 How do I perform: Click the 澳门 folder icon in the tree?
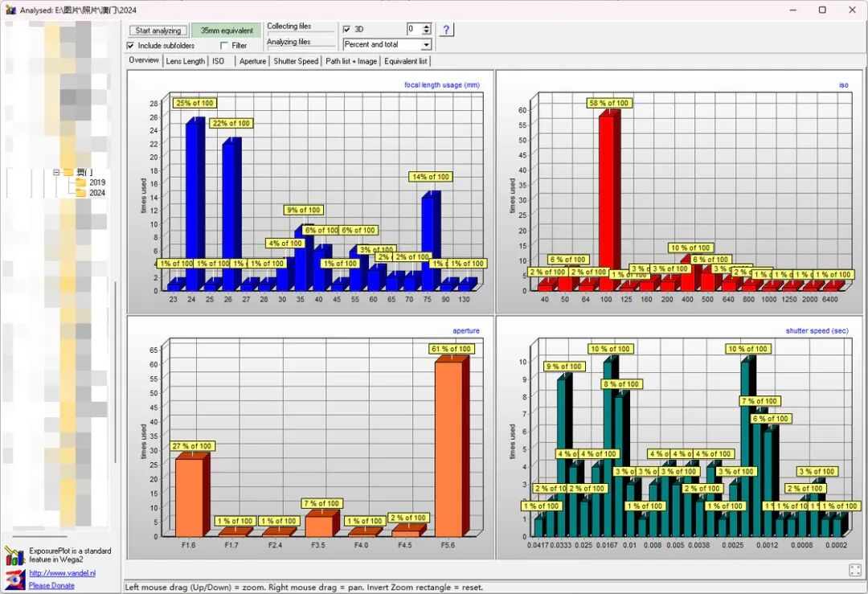point(68,172)
